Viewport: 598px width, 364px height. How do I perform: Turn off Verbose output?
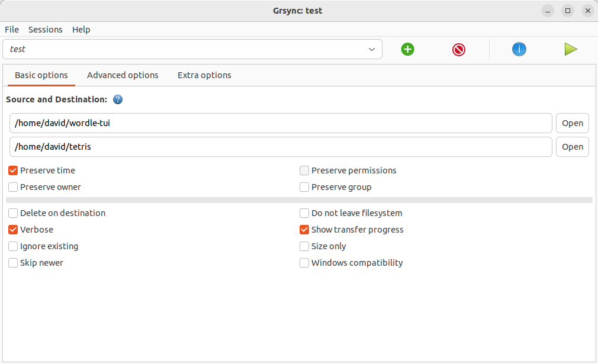tap(12, 230)
